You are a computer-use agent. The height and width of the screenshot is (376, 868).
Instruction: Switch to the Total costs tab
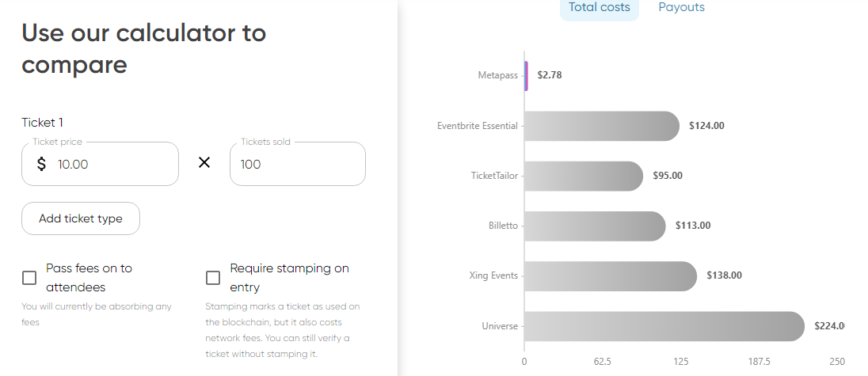[x=599, y=8]
